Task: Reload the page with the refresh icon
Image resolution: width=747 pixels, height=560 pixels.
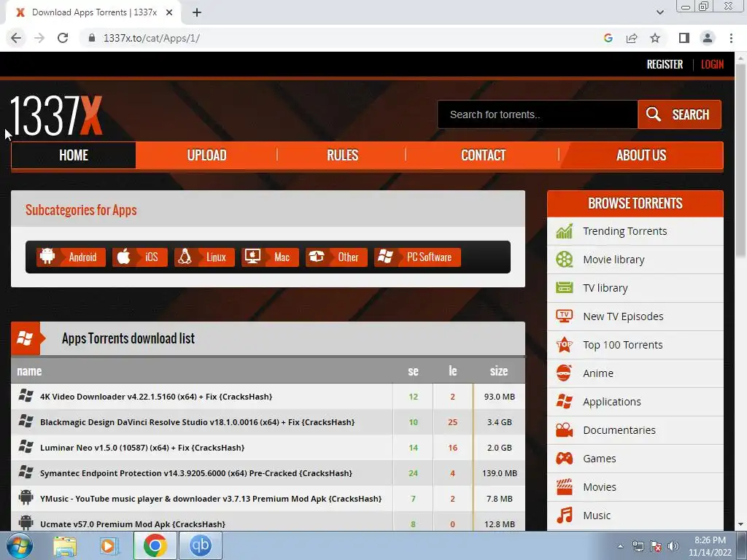Action: [63, 38]
